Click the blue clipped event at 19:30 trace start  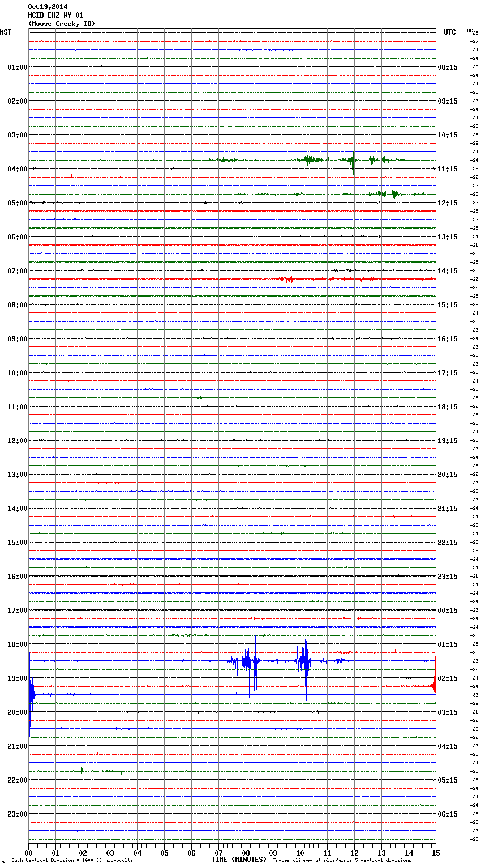[x=31, y=695]
